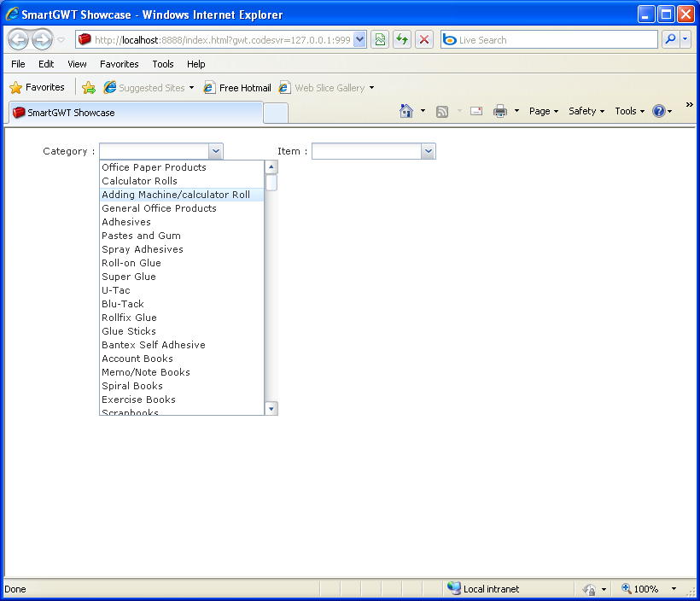700x601 pixels.
Task: Select Memo/Note Books option
Action: 182,372
